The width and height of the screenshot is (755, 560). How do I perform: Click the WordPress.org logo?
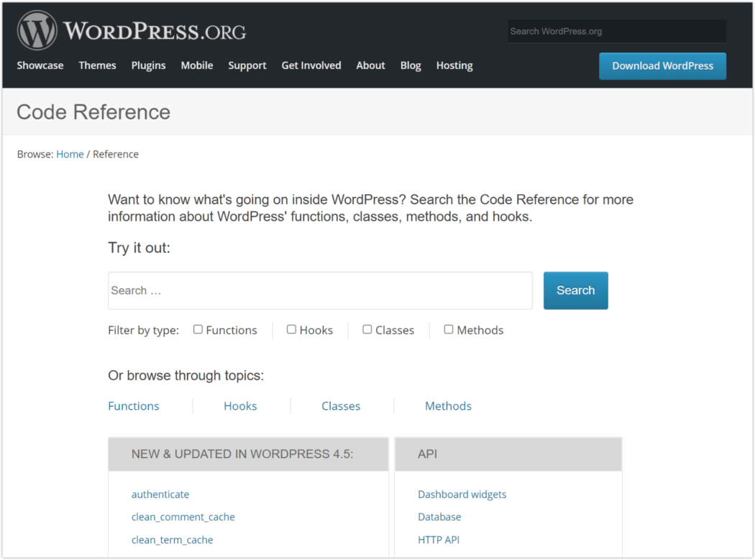[132, 32]
